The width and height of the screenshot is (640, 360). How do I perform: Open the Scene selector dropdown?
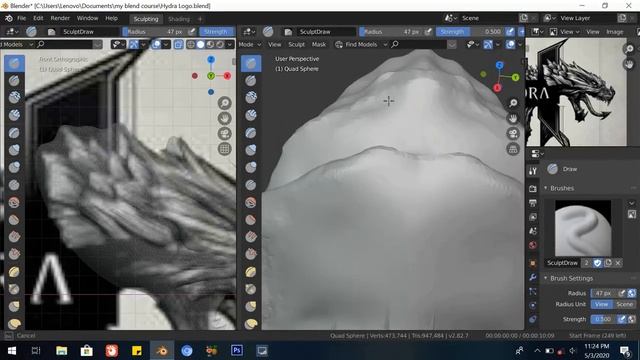(451, 18)
